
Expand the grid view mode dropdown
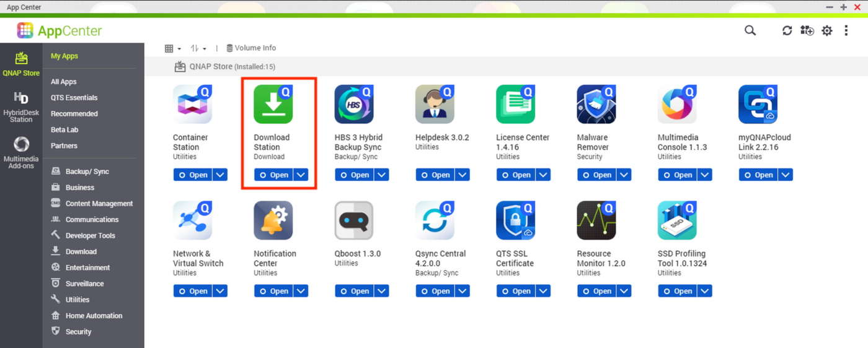[173, 48]
